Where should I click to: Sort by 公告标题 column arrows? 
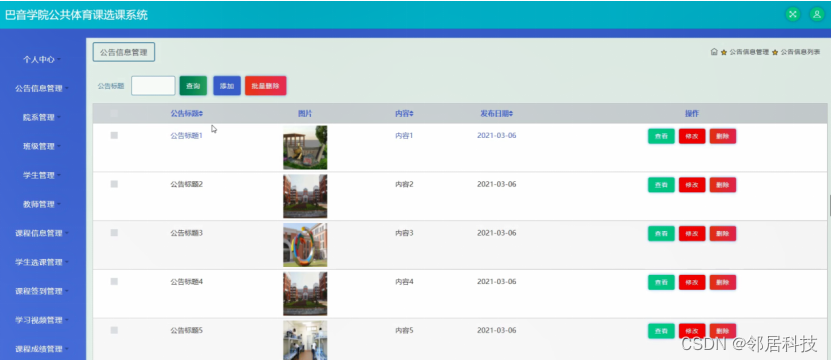coord(201,114)
